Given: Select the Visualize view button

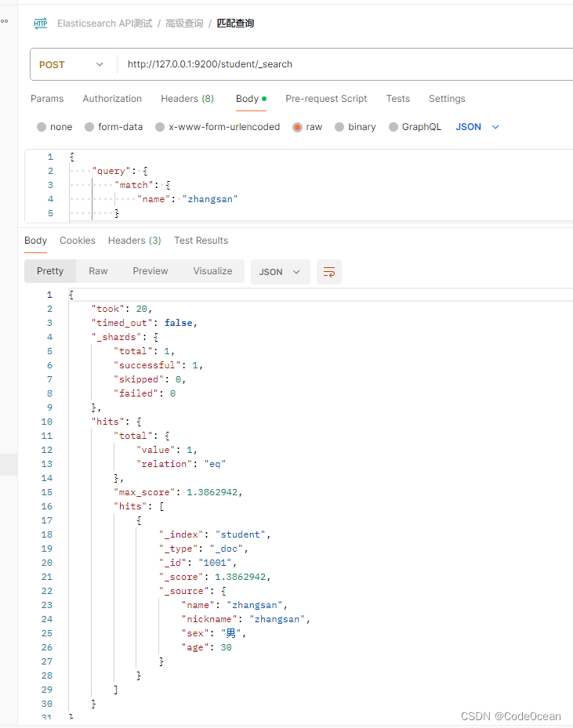Looking at the screenshot, I should click(212, 271).
